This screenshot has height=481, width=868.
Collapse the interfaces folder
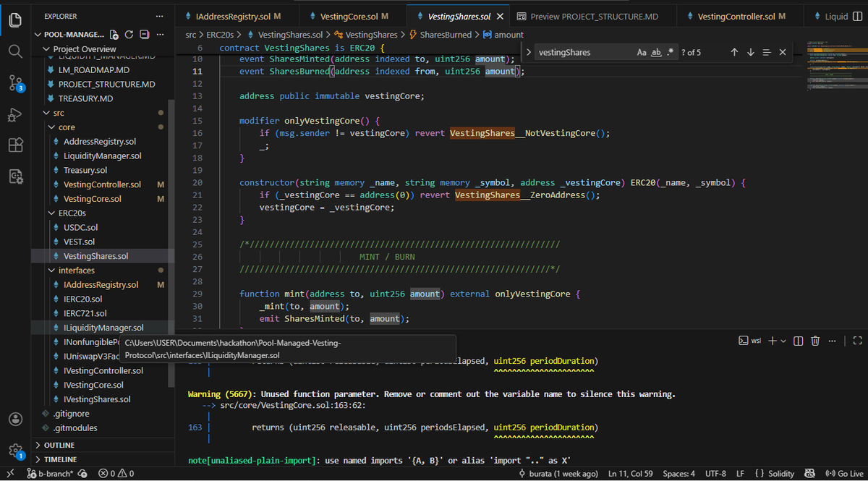(77, 271)
